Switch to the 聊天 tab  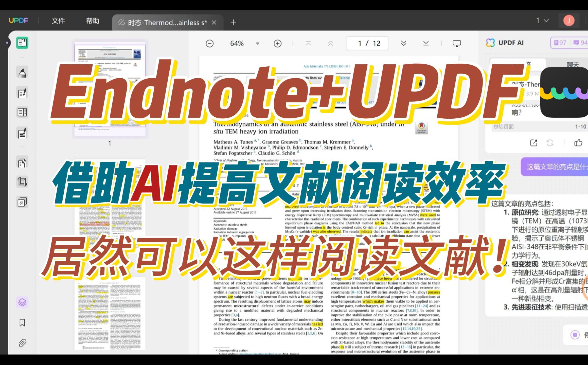coord(573,65)
